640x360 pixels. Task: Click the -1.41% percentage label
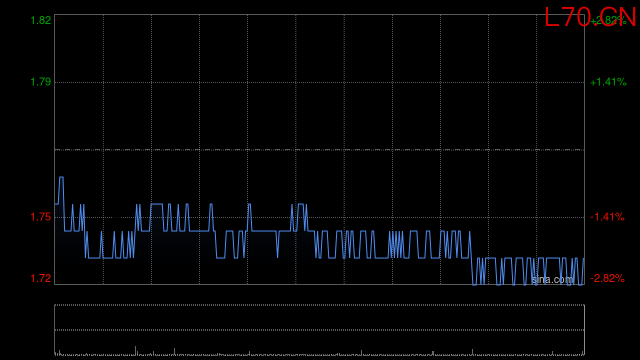click(x=607, y=217)
